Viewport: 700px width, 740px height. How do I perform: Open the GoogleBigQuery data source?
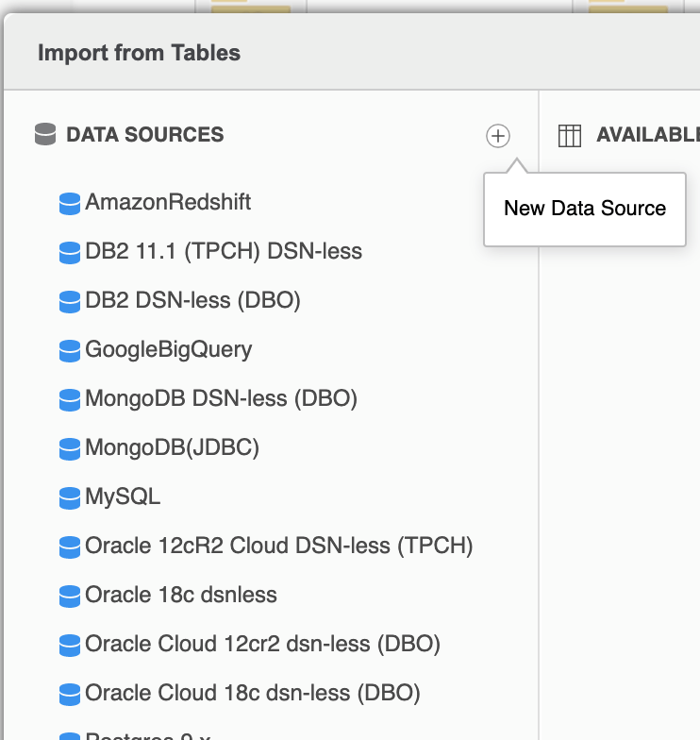coord(168,349)
